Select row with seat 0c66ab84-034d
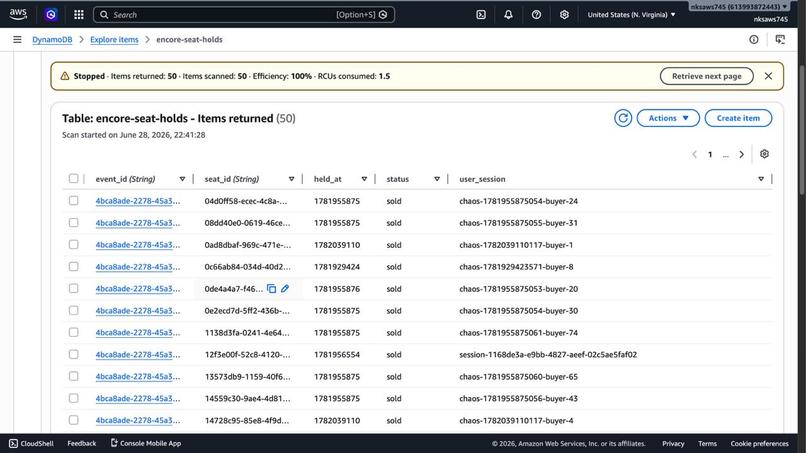 pos(74,266)
